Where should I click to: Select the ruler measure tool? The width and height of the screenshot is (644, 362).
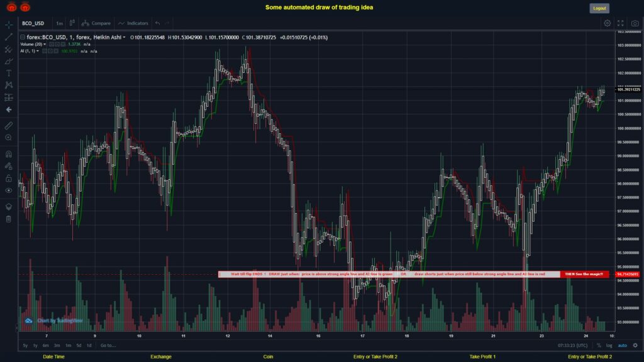9,126
